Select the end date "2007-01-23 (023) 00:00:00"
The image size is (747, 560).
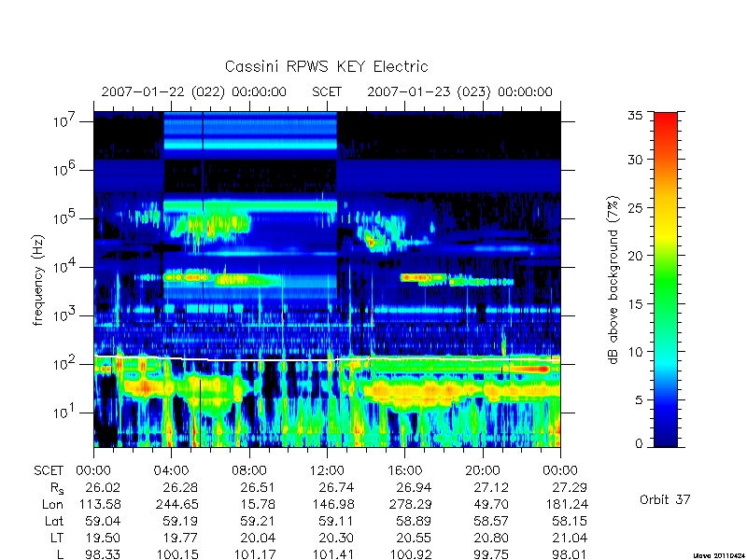459,91
